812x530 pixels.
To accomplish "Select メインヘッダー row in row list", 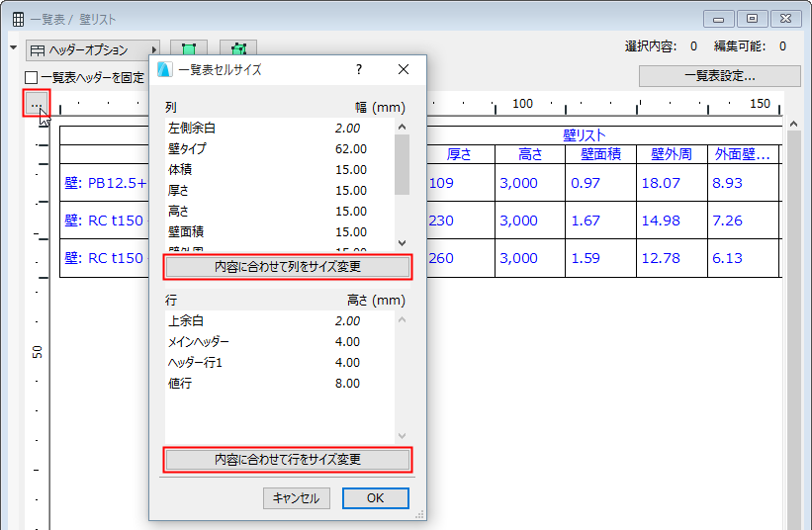I will [x=280, y=341].
